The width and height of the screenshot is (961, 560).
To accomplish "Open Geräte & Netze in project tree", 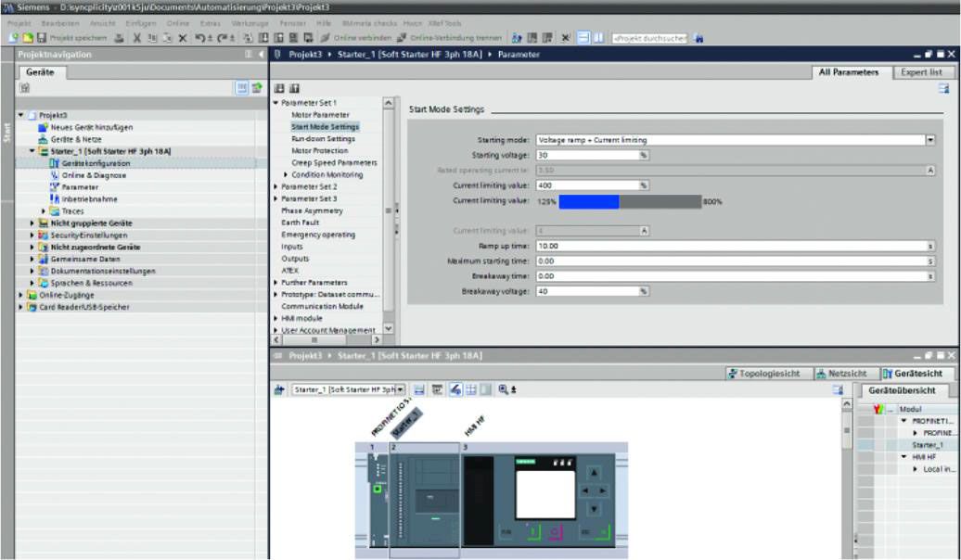I will [x=75, y=140].
